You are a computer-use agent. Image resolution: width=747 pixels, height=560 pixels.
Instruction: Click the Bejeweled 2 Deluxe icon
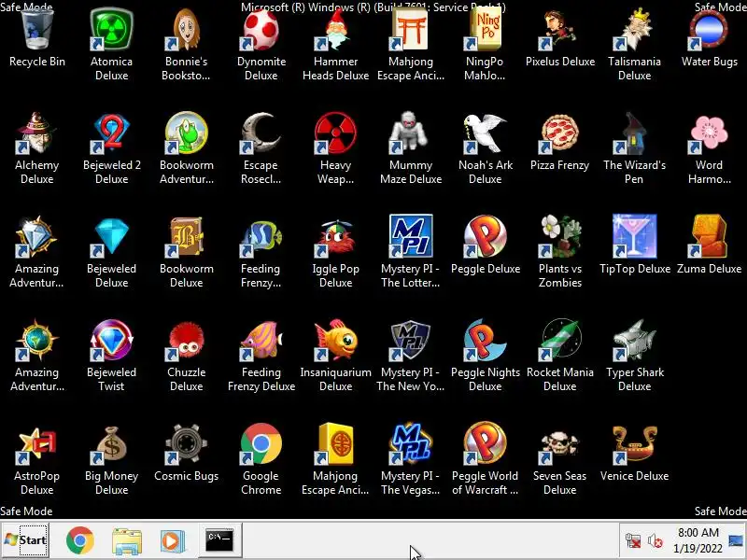[x=111, y=133]
